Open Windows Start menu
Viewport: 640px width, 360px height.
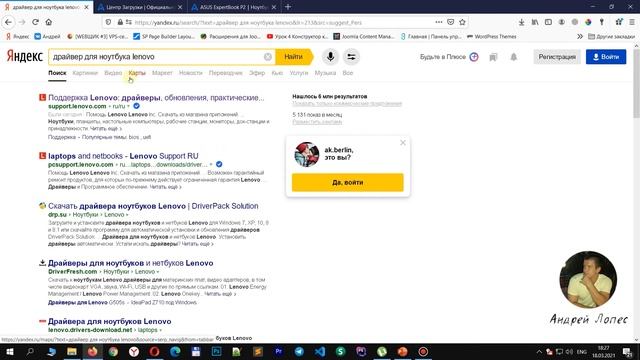pyautogui.click(x=9, y=351)
